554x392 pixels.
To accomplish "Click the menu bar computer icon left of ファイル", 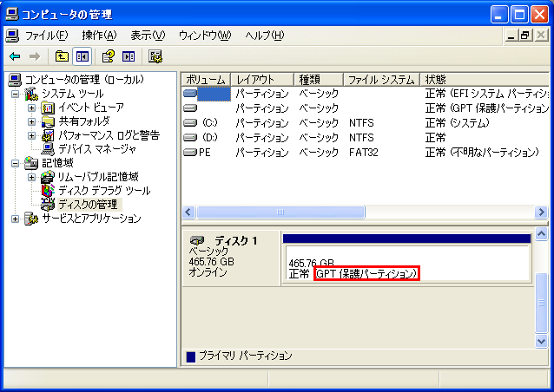I will coord(12,36).
